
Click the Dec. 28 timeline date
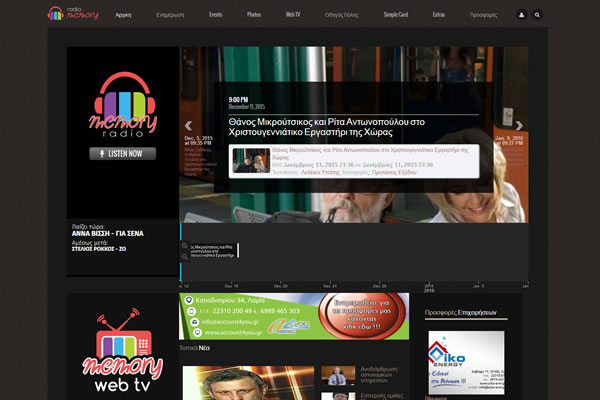click(380, 286)
